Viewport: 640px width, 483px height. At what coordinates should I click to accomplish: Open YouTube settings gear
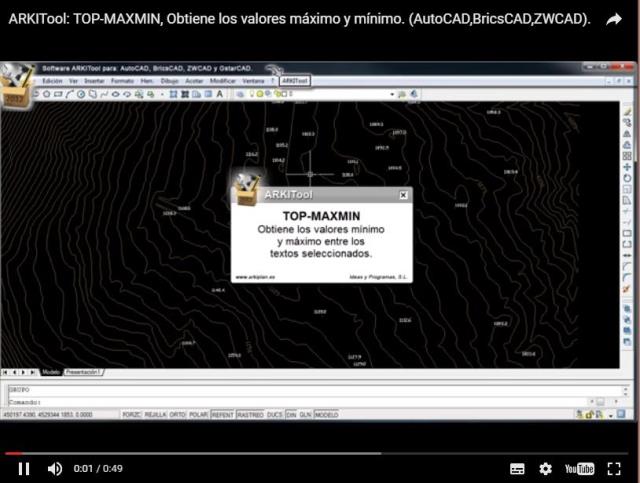[x=545, y=468]
